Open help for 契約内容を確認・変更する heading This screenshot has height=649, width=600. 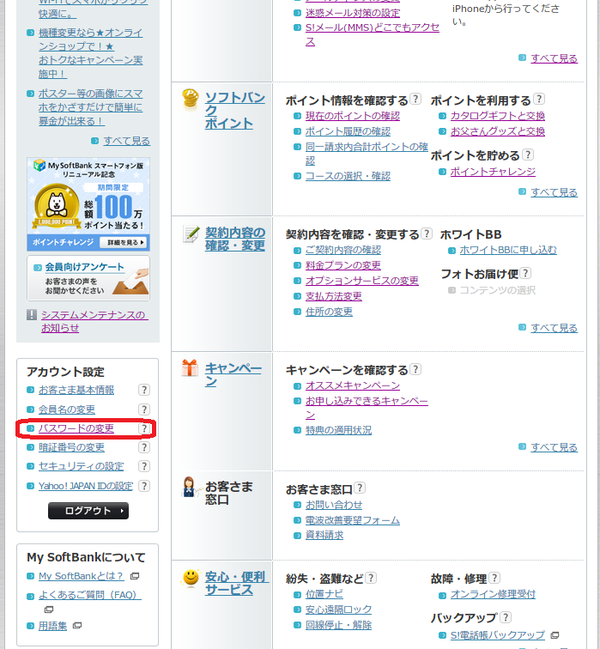pyautogui.click(x=427, y=233)
